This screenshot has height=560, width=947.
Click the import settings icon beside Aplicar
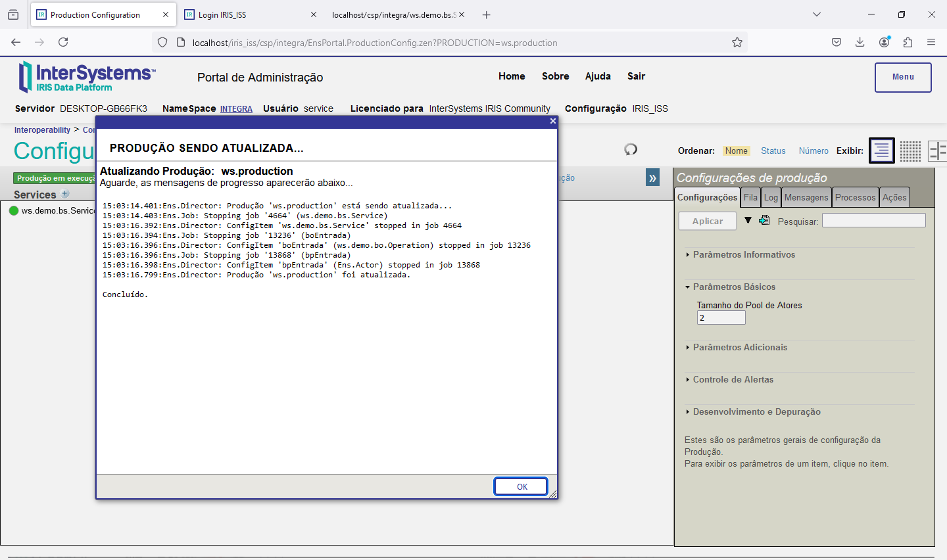click(x=764, y=220)
